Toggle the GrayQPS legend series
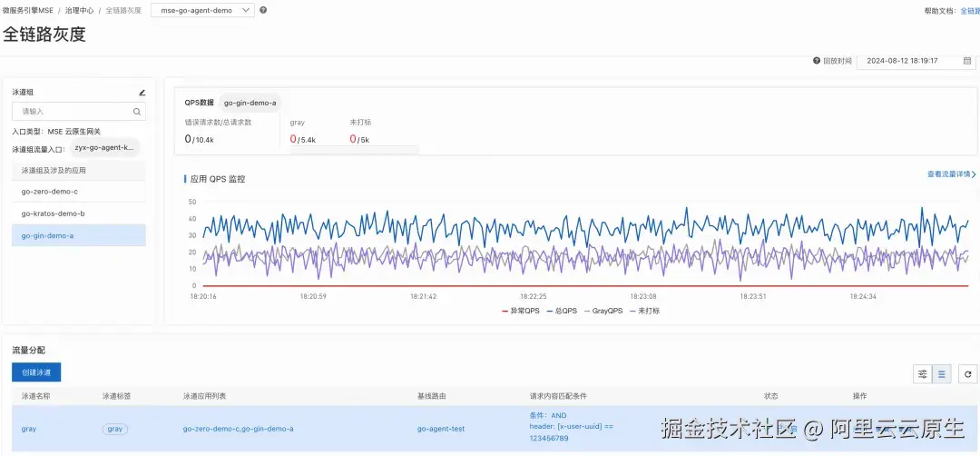This screenshot has width=980, height=456. (603, 311)
